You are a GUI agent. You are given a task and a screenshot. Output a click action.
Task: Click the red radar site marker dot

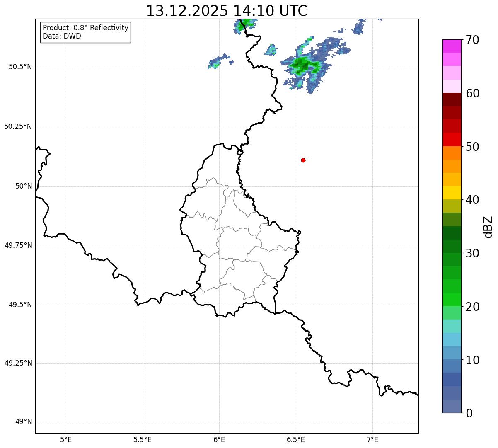[x=303, y=160]
